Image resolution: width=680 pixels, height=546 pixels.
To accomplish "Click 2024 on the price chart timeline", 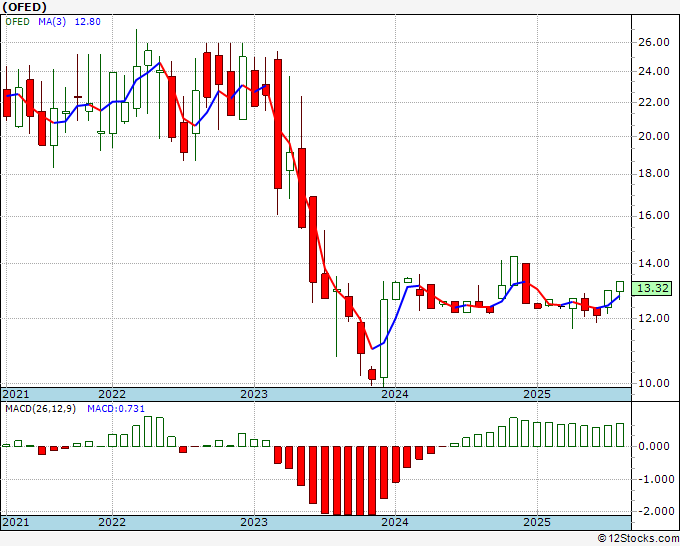I will (x=395, y=394).
